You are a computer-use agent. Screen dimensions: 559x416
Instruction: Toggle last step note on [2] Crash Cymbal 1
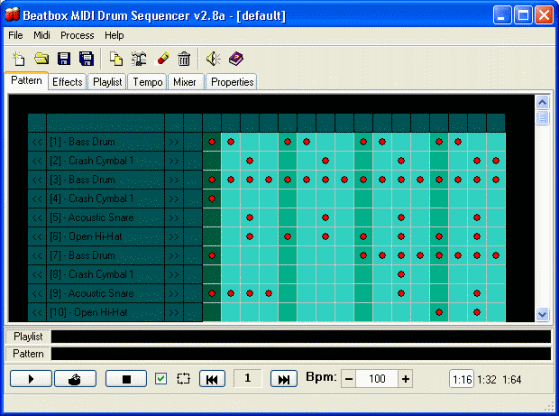tap(496, 161)
